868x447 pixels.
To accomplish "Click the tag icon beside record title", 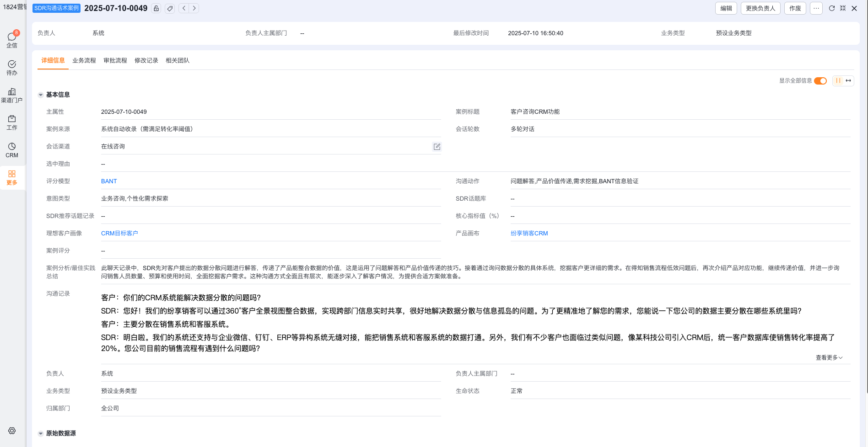I will pos(170,8).
